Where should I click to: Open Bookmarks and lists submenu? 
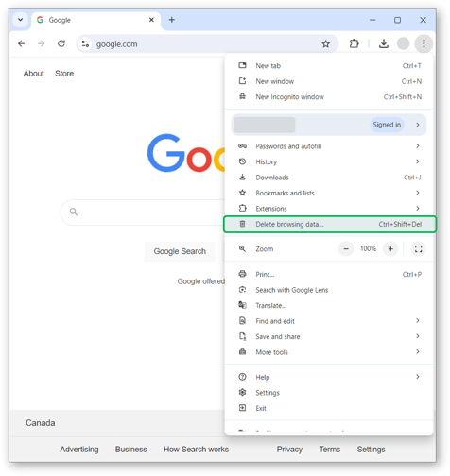point(329,193)
